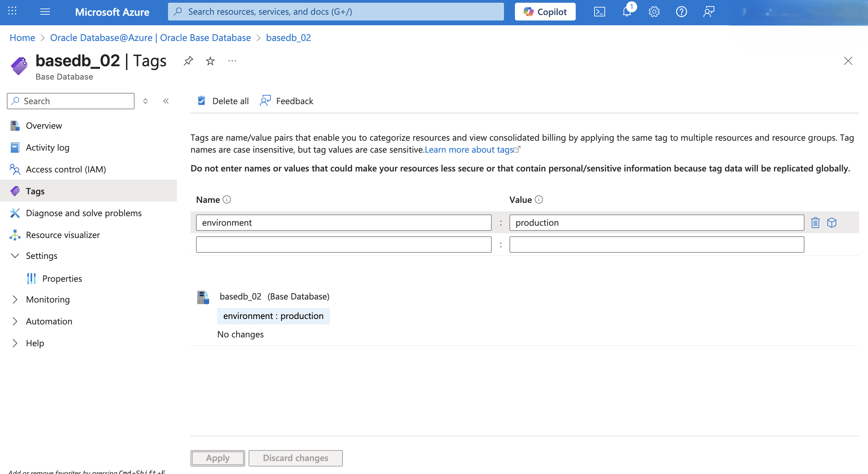
Task: Open Resource visualizer from the sidebar
Action: tap(63, 235)
